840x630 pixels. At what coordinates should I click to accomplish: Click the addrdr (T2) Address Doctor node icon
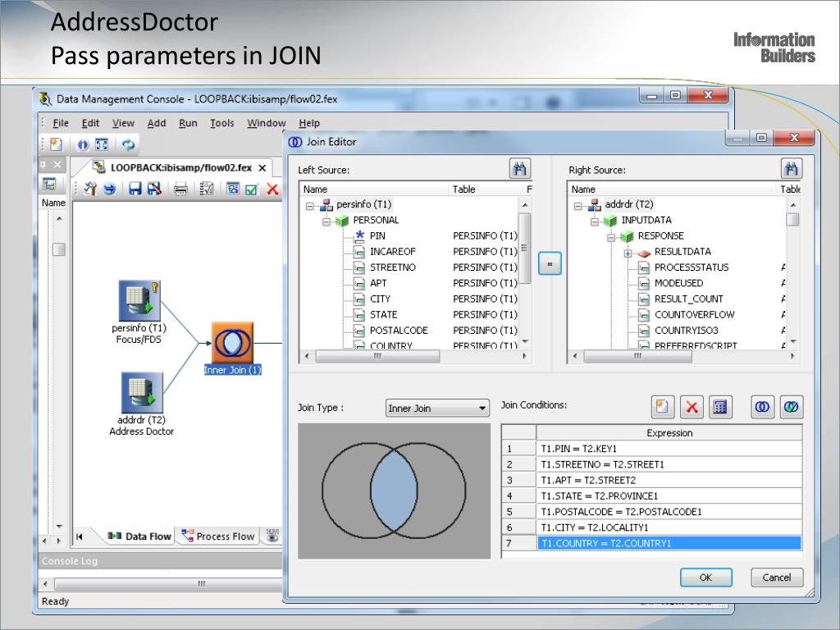[x=142, y=393]
